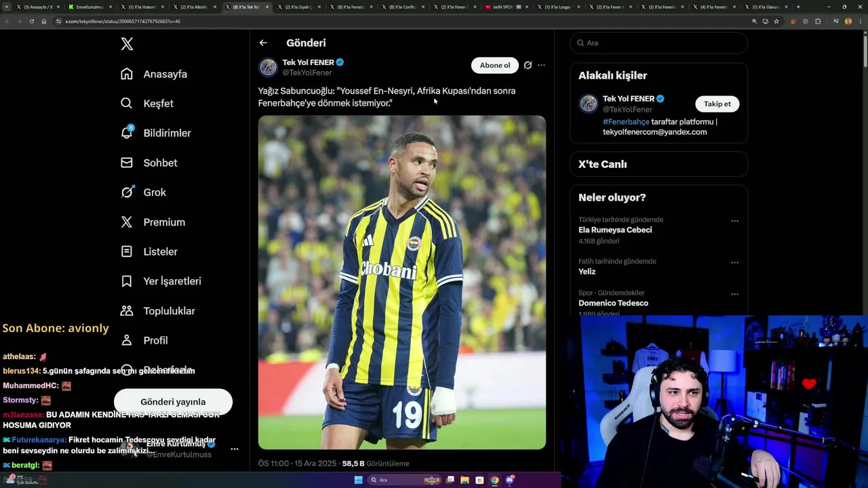Open the Ela Rumeysa Cebeci trend
Viewport: 868px width, 488px height.
[x=615, y=230]
